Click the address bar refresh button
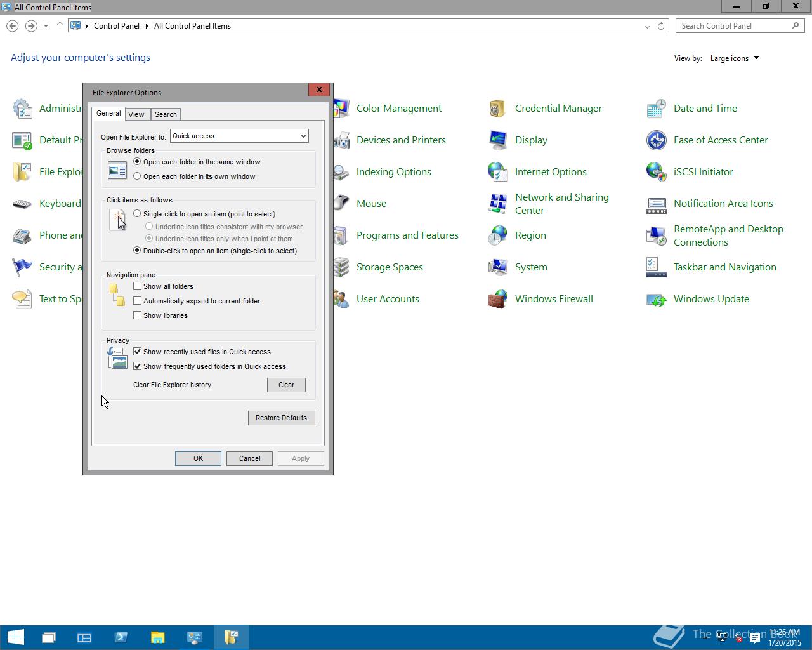This screenshot has width=812, height=650. 661,26
